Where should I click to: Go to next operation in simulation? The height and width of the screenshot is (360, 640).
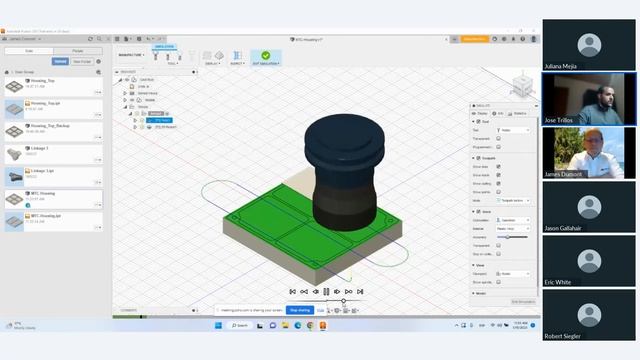coord(348,291)
